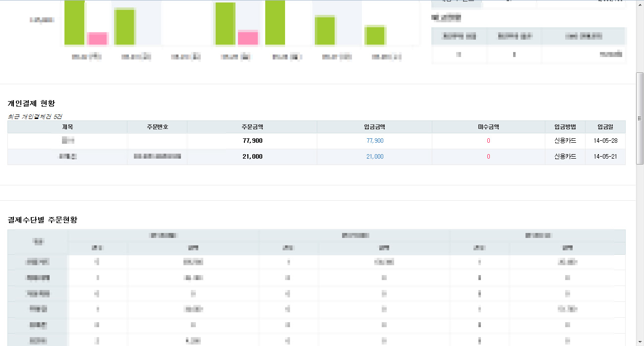Viewport: 644px width, 346px height.
Task: Select the 14-05-28 deposit date cell
Action: click(x=605, y=141)
